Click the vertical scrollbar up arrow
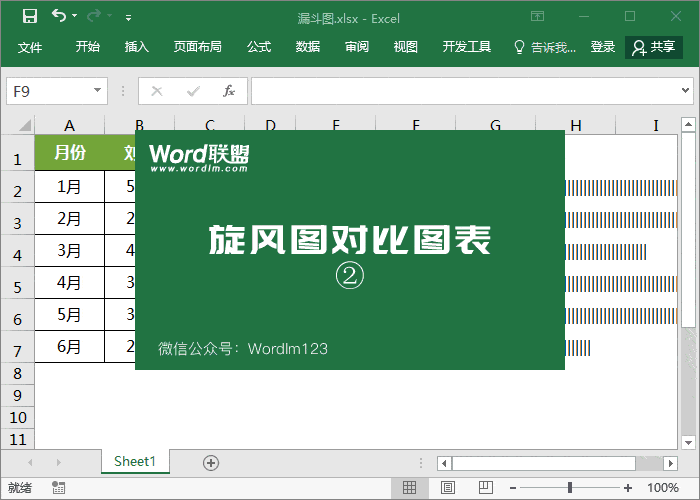700x500 pixels. (688, 124)
